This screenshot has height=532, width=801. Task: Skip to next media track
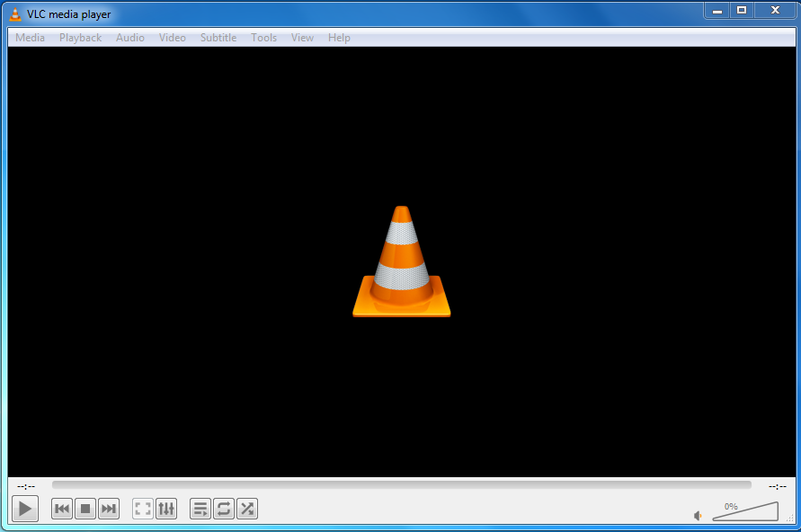(x=109, y=510)
